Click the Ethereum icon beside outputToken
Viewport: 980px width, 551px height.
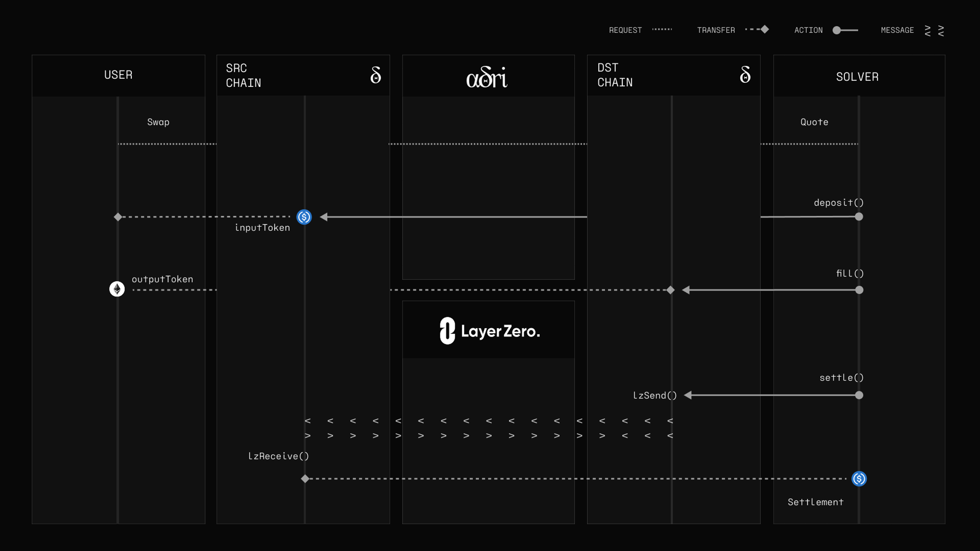[x=117, y=289]
